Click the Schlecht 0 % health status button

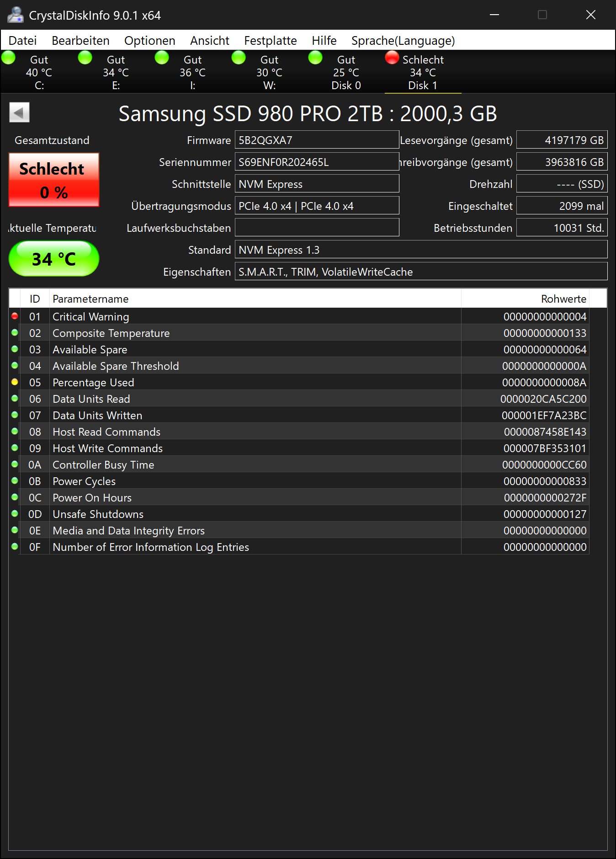54,180
